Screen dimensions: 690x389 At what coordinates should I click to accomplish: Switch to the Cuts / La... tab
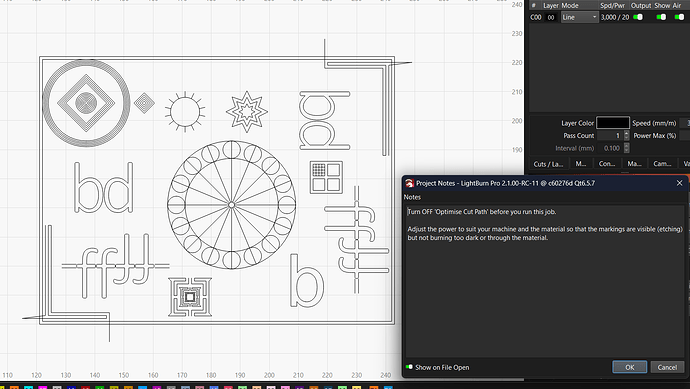click(548, 164)
